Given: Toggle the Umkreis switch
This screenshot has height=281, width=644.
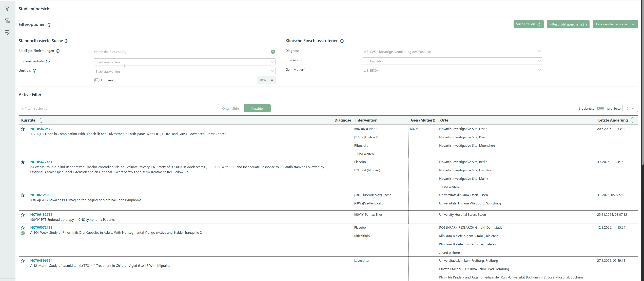Looking at the screenshot, I should click(96, 80).
